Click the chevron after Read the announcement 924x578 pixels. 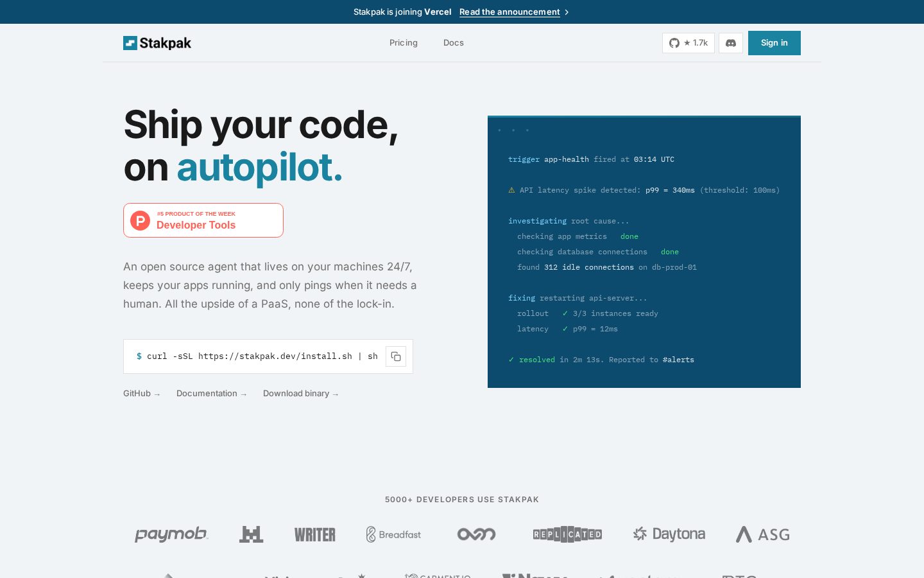(x=567, y=12)
